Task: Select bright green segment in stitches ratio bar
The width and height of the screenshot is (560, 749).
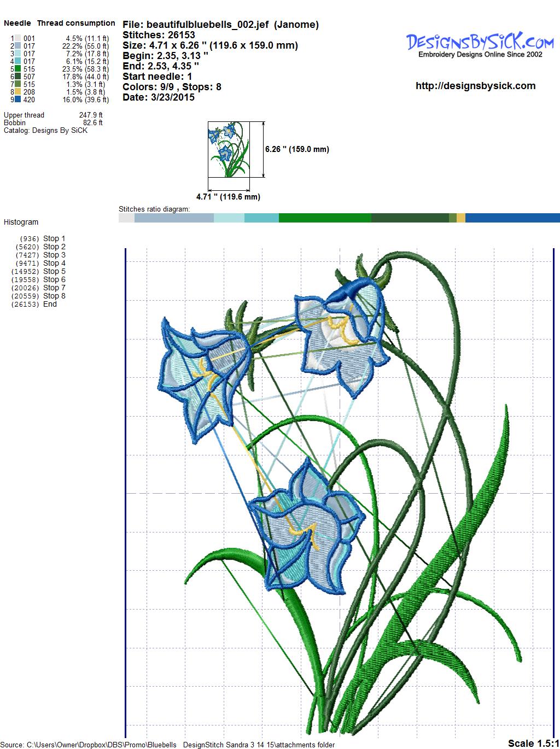Action: point(325,218)
